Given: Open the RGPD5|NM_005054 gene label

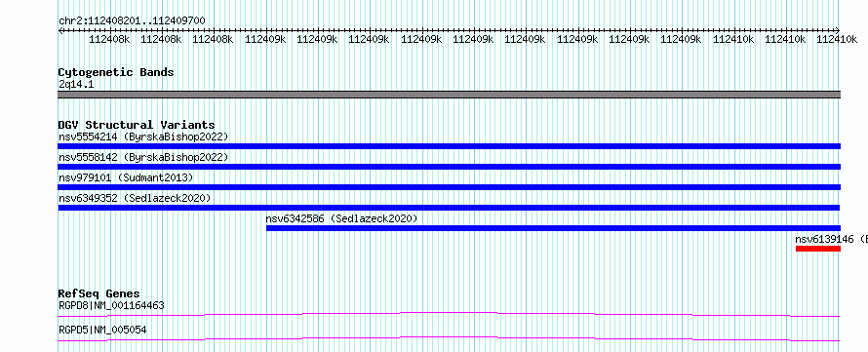Looking at the screenshot, I should click(102, 330).
